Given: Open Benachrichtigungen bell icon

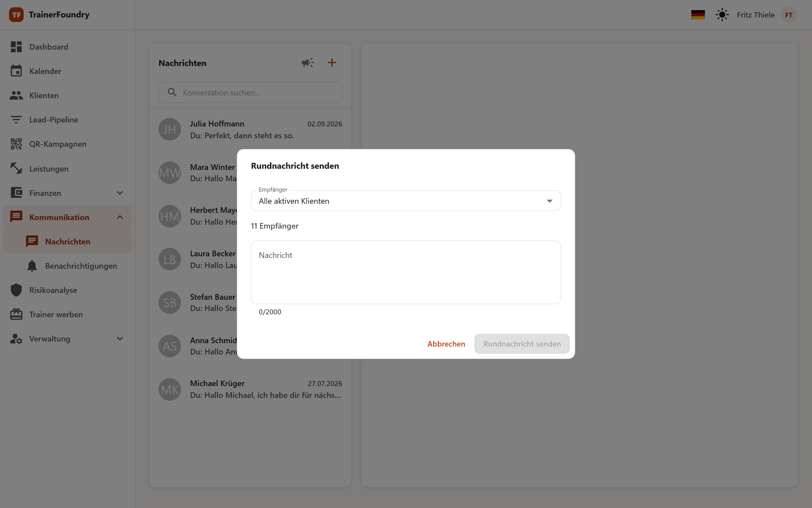Looking at the screenshot, I should (32, 266).
